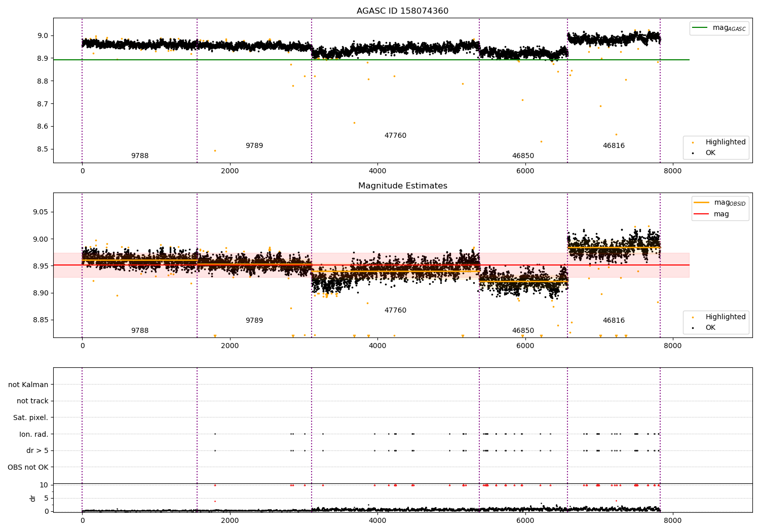The width and height of the screenshot is (760, 532).
Task: Click the 8.7 y-tick on the AGASC plot
Action: click(43, 104)
